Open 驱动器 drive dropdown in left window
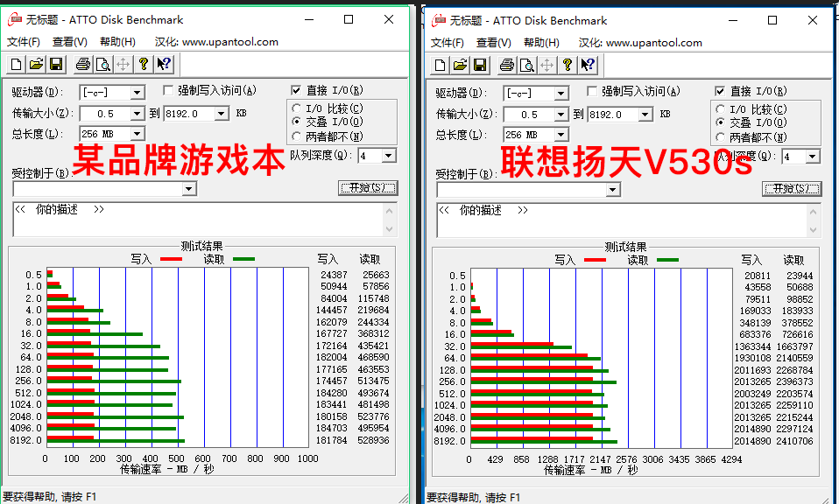This screenshot has width=839, height=504. [x=137, y=93]
